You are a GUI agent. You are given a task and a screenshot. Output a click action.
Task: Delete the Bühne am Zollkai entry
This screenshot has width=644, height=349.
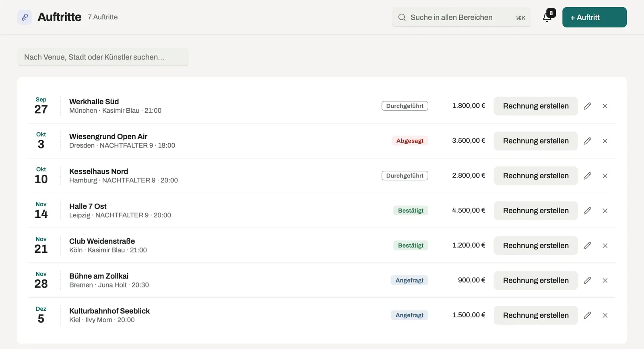[x=605, y=281]
